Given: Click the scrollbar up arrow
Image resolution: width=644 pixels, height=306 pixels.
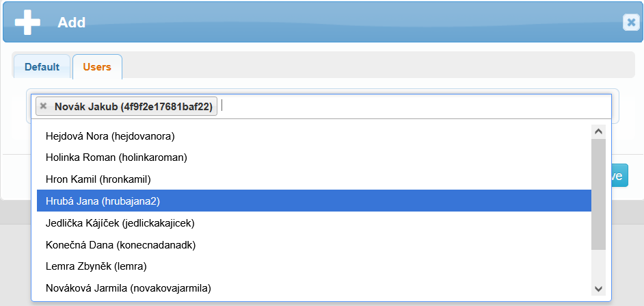Looking at the screenshot, I should point(598,131).
